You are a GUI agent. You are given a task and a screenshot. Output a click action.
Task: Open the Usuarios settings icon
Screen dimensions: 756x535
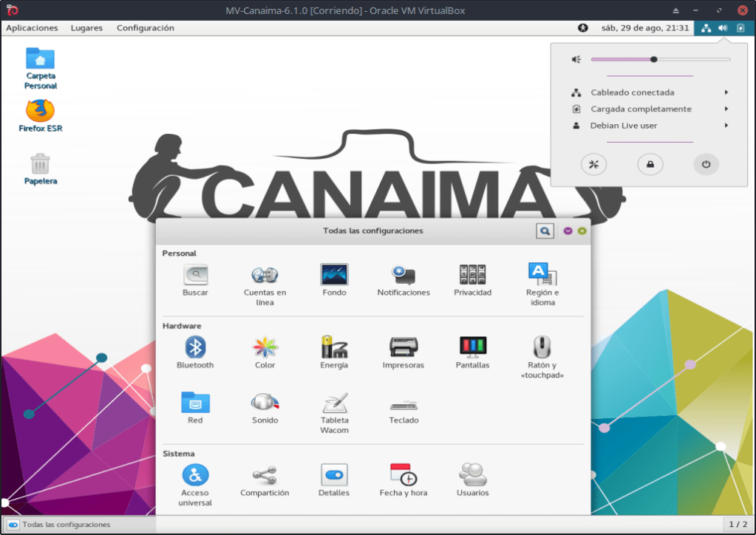click(x=473, y=474)
